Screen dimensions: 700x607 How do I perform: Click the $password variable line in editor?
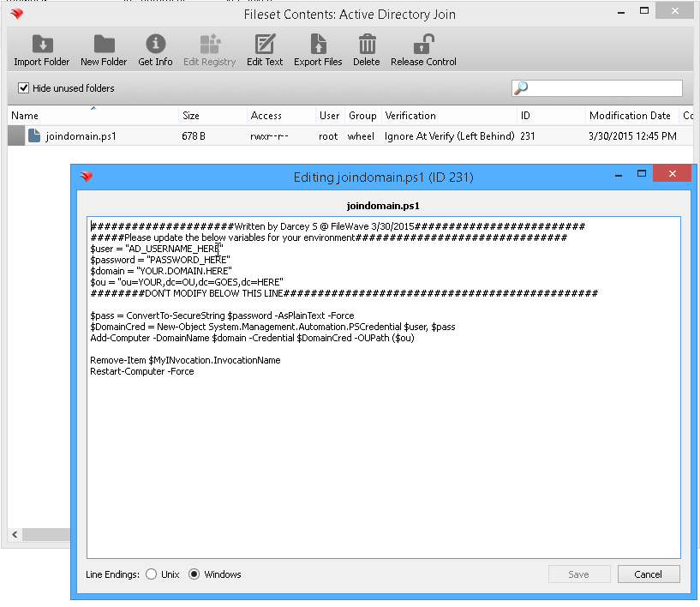click(x=160, y=260)
